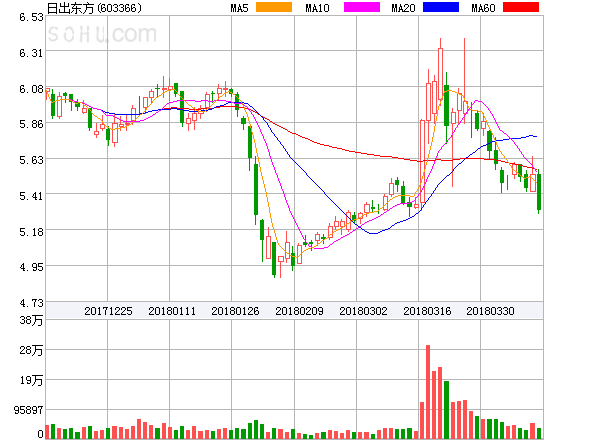The height and width of the screenshot is (440, 600).
Task: Select the MA10 legend label
Action: pyautogui.click(x=317, y=8)
